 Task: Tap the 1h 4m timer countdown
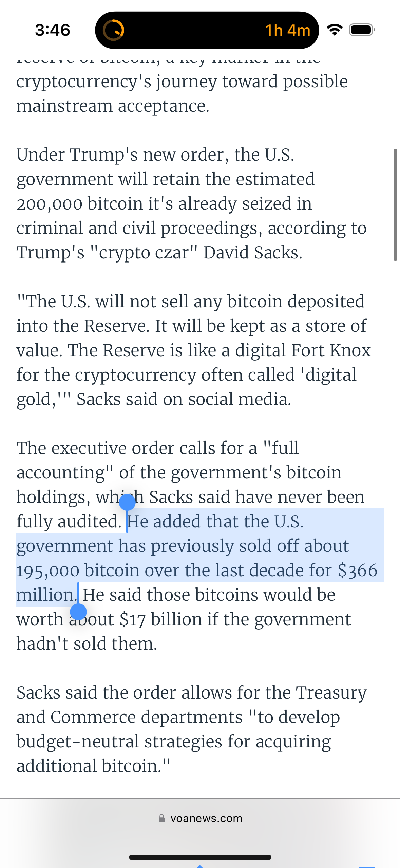(x=287, y=30)
